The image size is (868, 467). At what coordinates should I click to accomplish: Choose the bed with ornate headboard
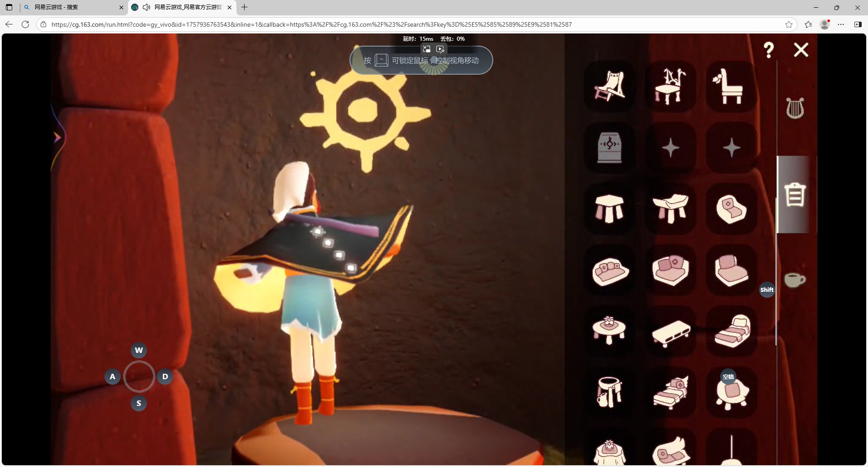(670, 392)
